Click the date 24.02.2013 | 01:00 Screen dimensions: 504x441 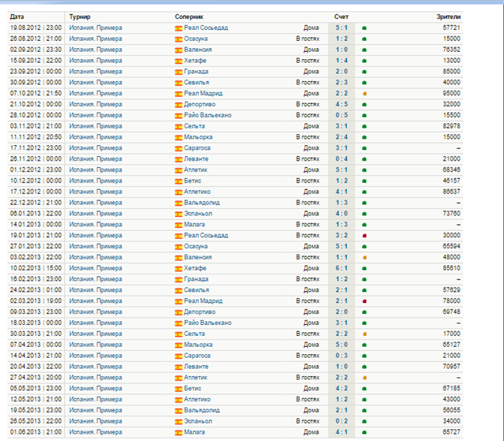point(36,290)
